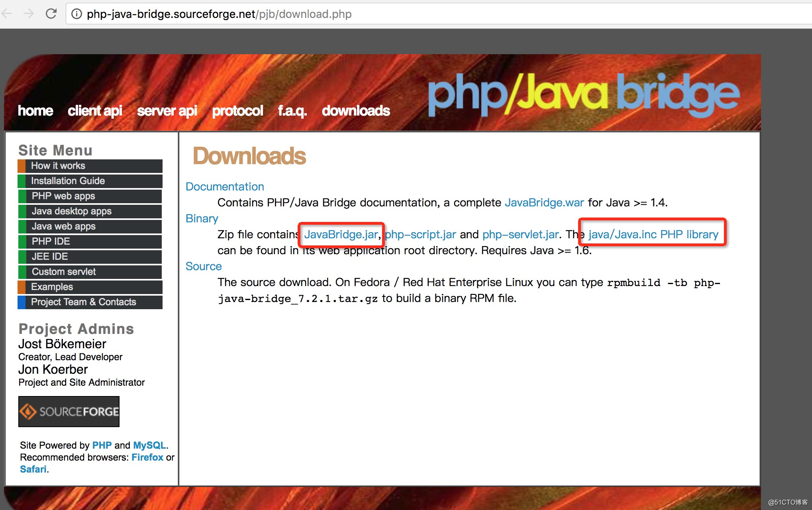Download the JavaBridge.war file link
Screen dimensions: 812x510
point(544,202)
